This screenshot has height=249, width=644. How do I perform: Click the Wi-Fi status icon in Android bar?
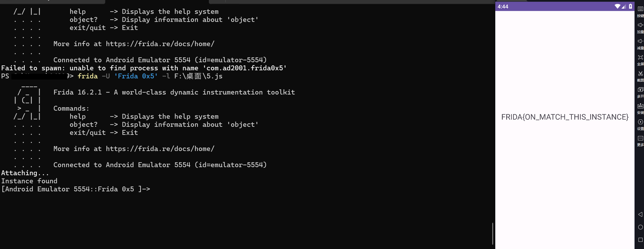click(x=617, y=6)
